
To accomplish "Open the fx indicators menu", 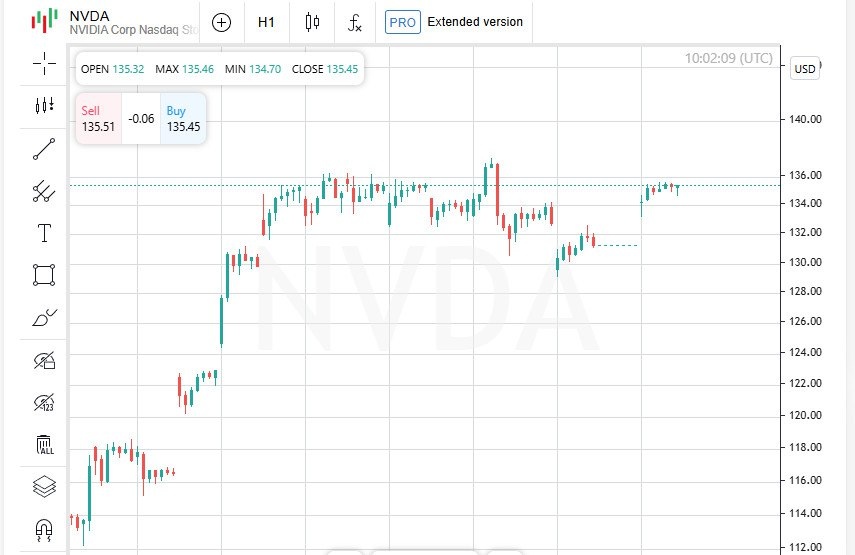I will (354, 22).
